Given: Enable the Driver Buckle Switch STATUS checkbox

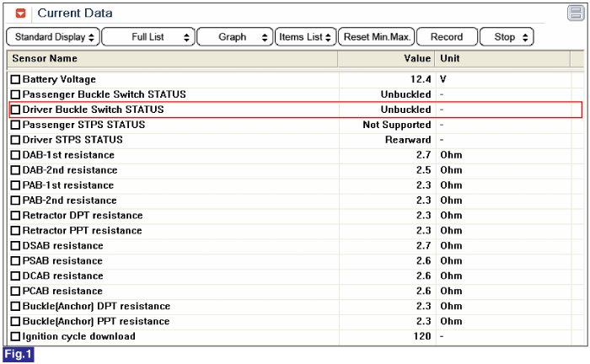Looking at the screenshot, I should 15,110.
